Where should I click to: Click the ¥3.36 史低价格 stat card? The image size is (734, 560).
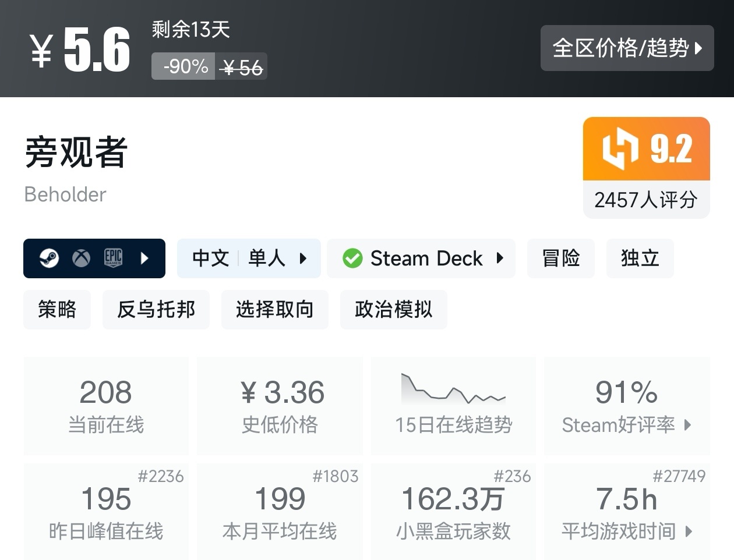(x=280, y=406)
